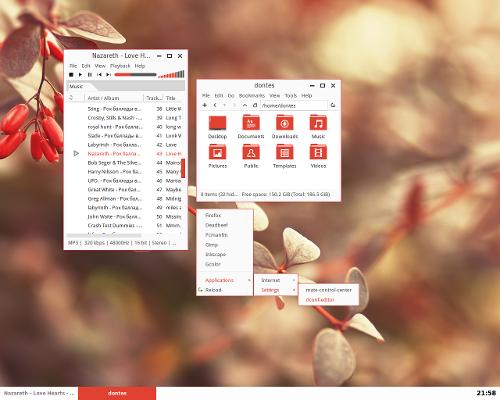
Task: Go to the previous track
Action: 99,75
